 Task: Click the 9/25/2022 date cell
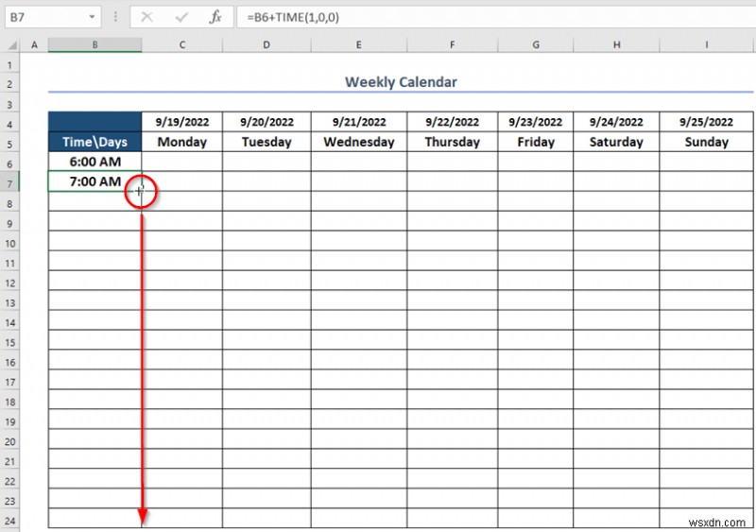pos(706,122)
